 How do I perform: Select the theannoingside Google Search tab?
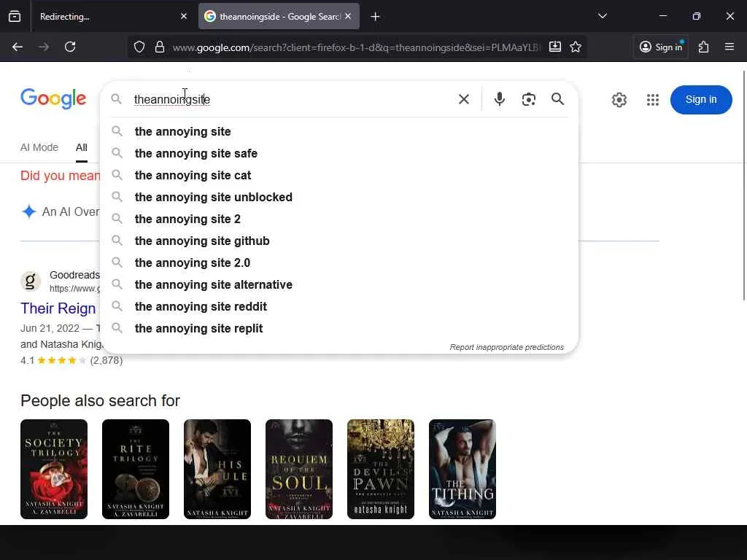[x=279, y=17]
